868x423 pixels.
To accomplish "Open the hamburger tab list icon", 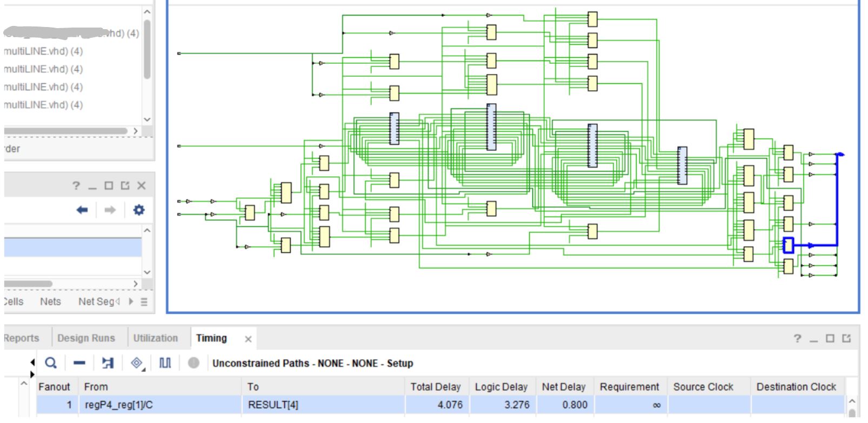I will point(144,302).
